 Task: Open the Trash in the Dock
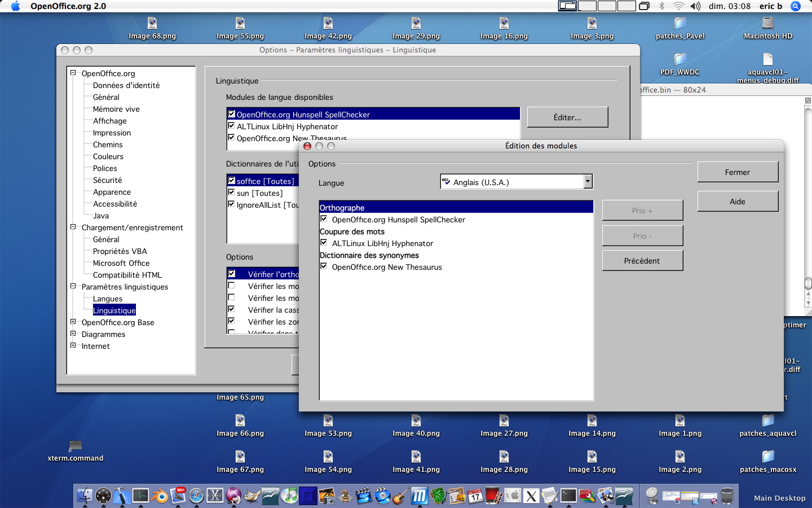726,496
